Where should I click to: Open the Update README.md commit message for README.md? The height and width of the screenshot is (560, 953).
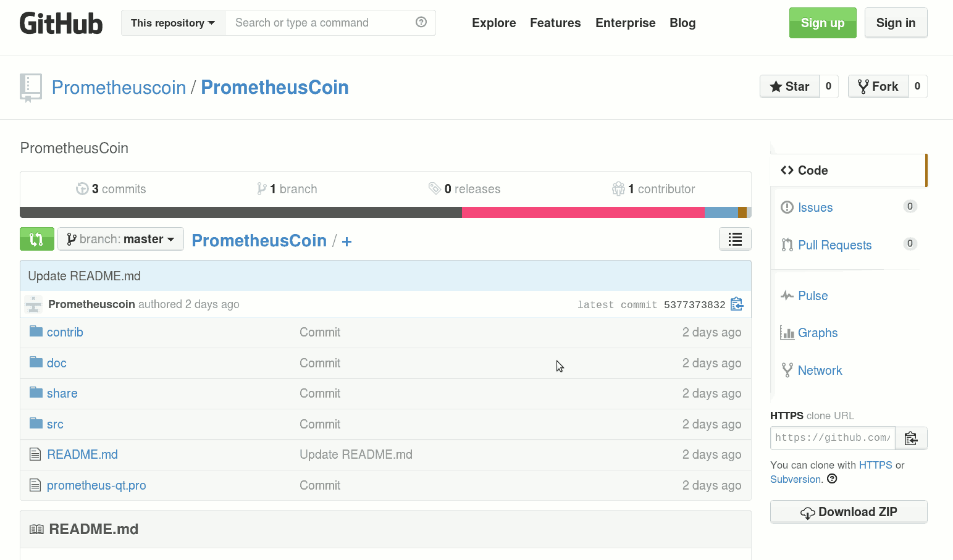(356, 454)
